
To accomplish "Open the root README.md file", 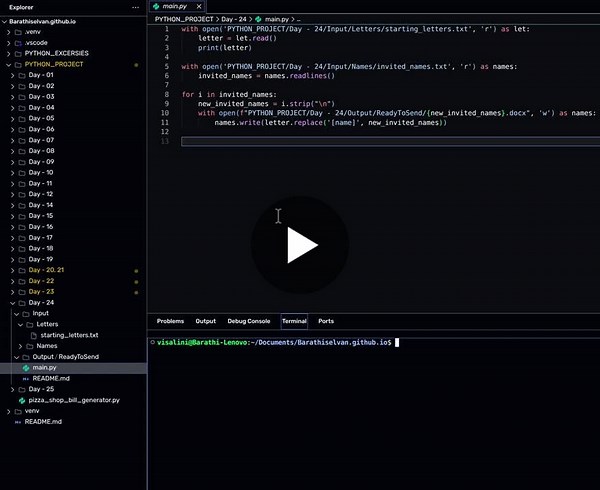I will 43,422.
